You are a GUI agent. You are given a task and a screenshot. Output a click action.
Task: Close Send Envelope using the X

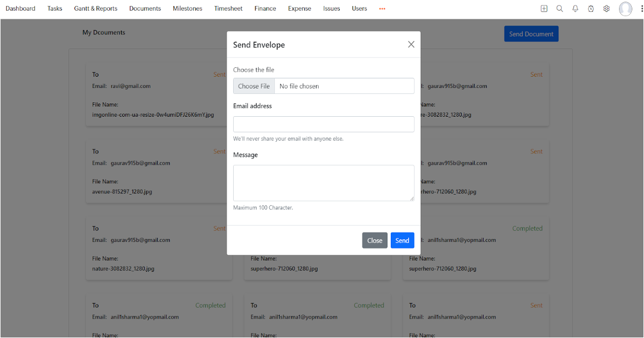point(411,44)
